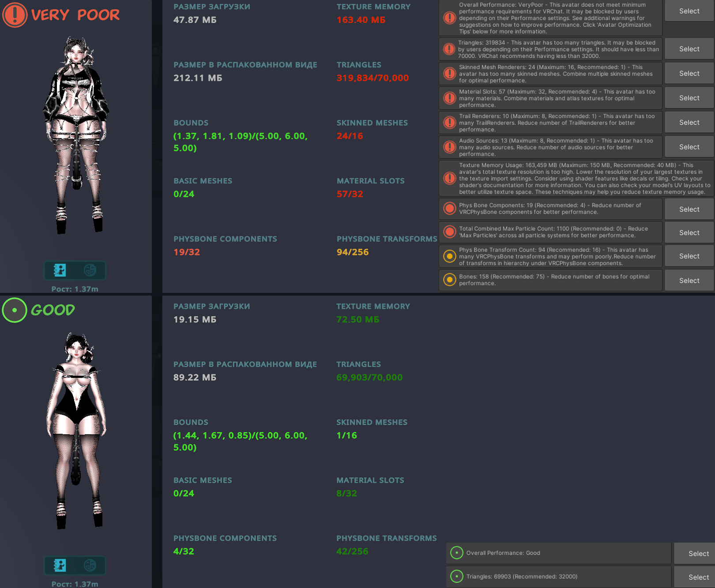
Task: Switch to face view on Good avatar
Action: (90, 565)
